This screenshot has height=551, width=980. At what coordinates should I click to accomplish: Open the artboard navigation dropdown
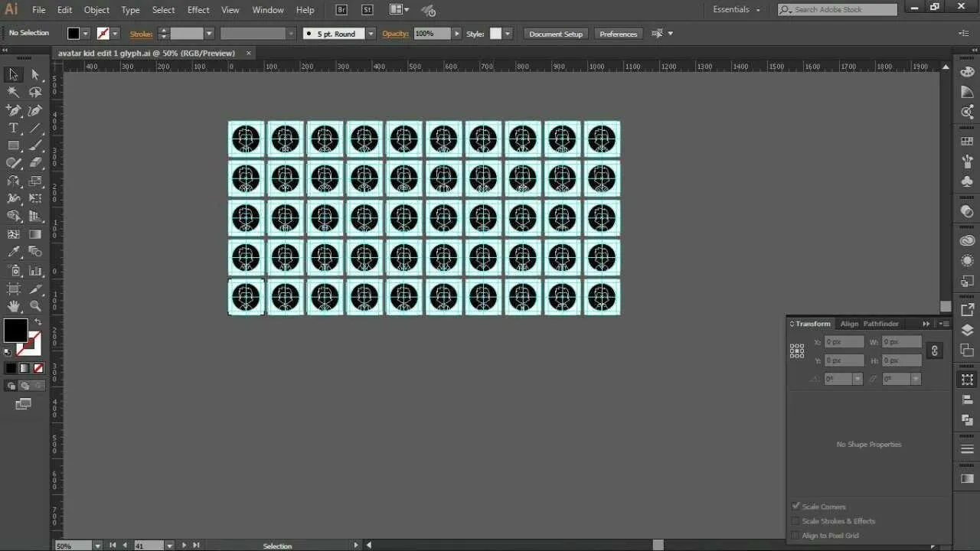coord(169,546)
